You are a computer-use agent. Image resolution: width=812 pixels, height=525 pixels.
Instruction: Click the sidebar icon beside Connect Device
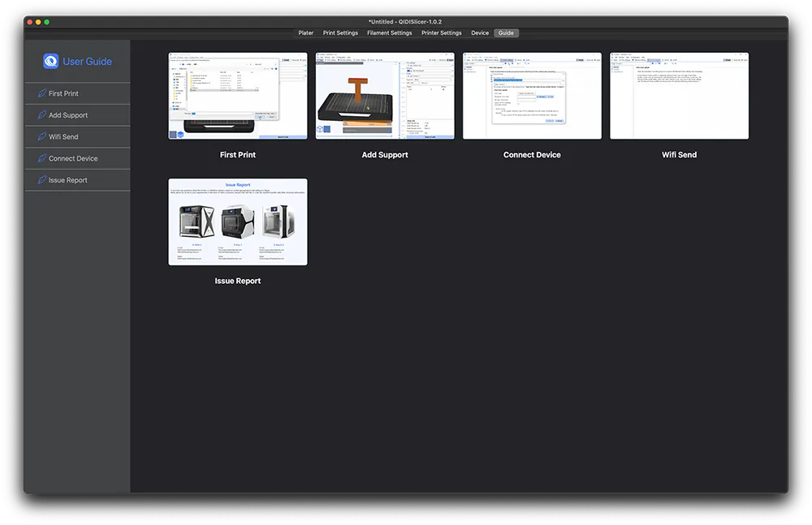click(x=41, y=159)
